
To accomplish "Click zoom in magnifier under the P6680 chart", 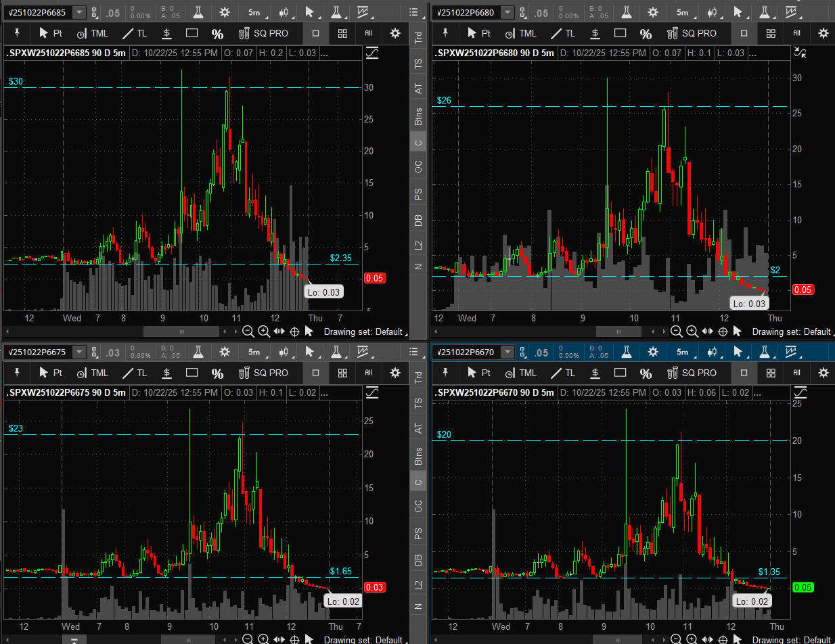I will (x=692, y=331).
